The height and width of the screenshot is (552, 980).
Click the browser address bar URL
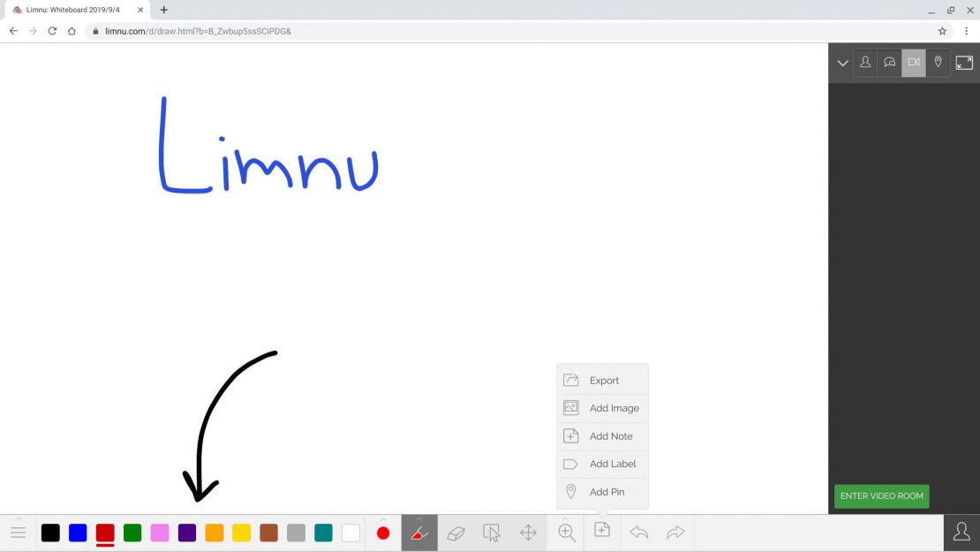click(x=198, y=30)
